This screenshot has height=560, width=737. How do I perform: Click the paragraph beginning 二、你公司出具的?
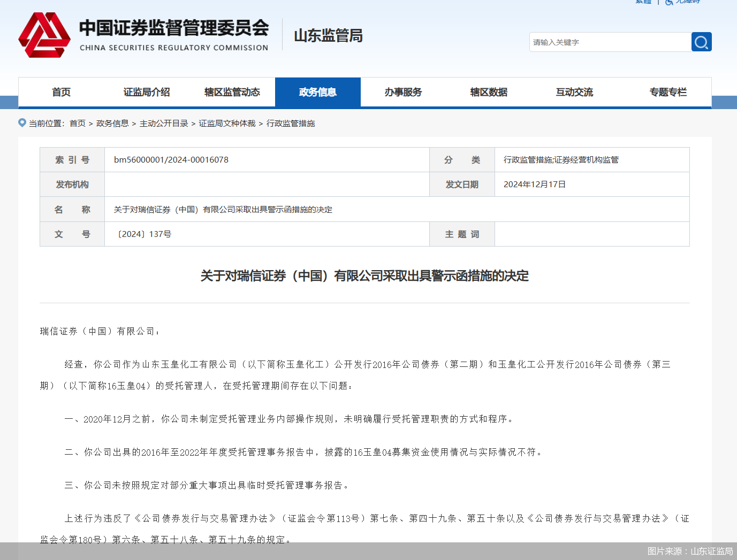tap(304, 452)
